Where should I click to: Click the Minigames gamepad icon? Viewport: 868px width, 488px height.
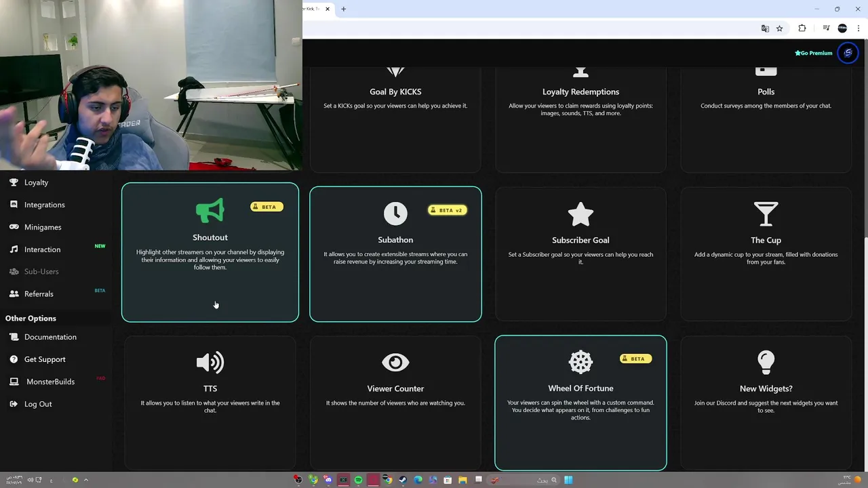point(14,227)
